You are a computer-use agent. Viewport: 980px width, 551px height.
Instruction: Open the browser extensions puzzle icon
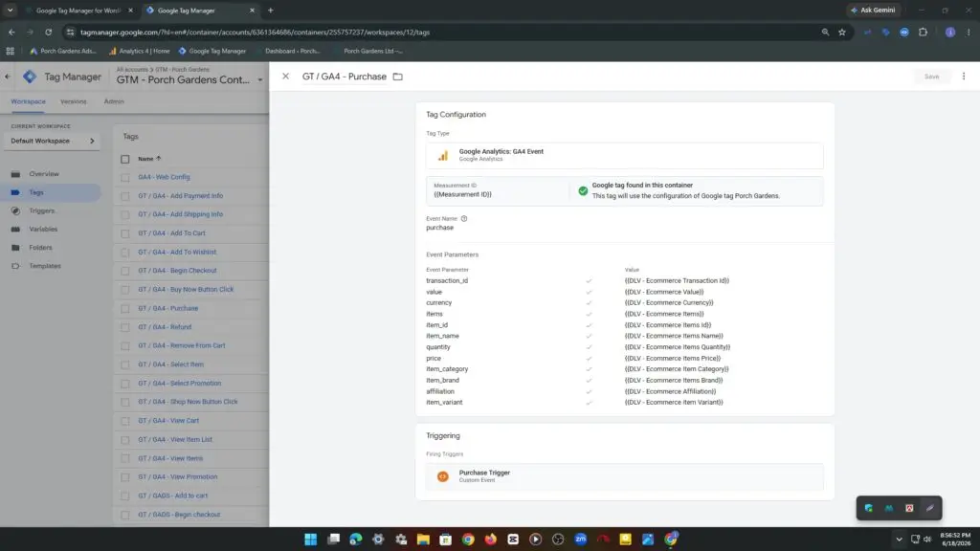[924, 32]
